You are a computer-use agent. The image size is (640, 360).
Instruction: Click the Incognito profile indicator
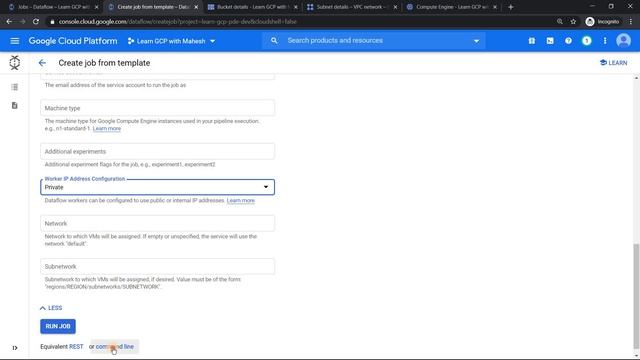pos(602,22)
